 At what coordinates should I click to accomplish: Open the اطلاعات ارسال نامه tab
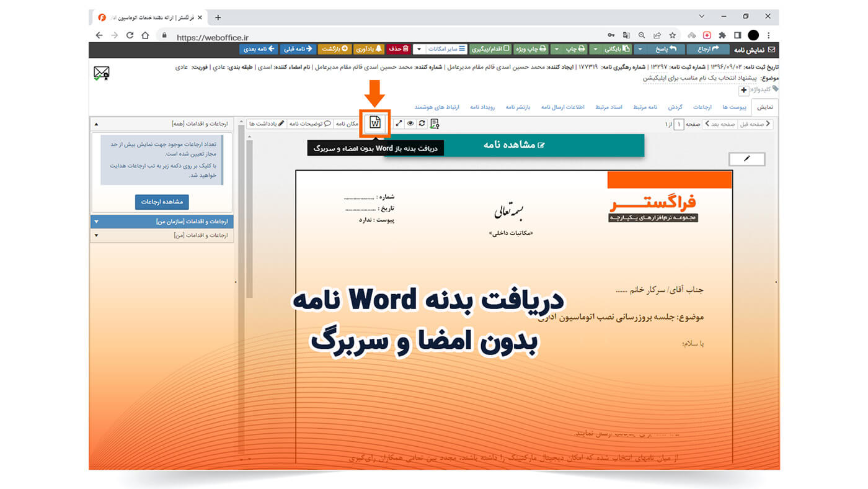click(563, 107)
